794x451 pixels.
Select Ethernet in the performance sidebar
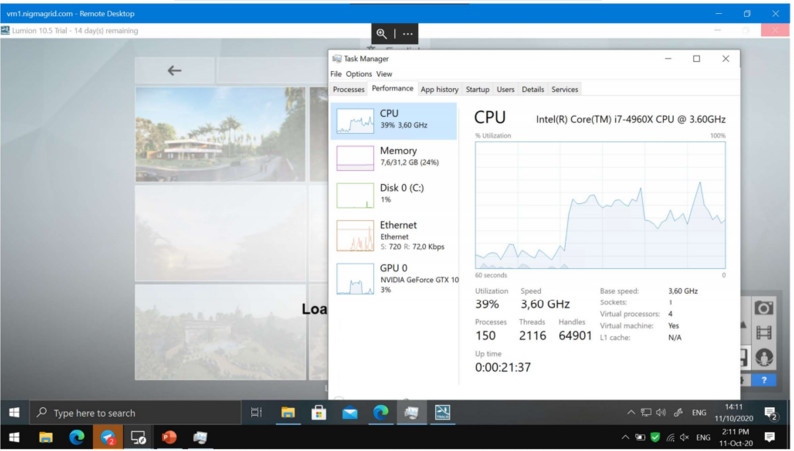click(395, 236)
